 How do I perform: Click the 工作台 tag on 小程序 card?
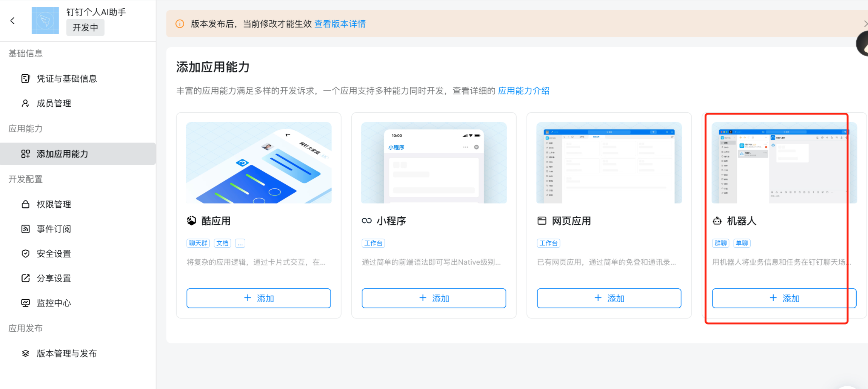(x=373, y=243)
